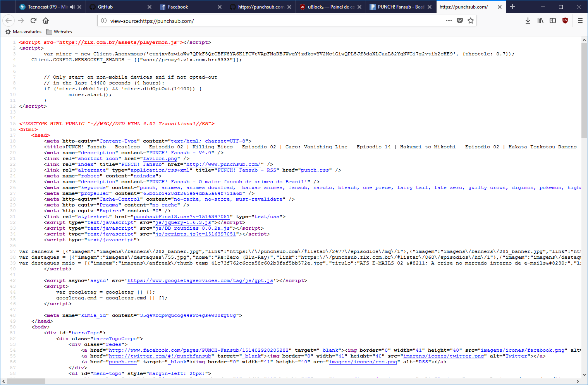Open the Downloads arrow icon
588x385 pixels.
(x=528, y=21)
